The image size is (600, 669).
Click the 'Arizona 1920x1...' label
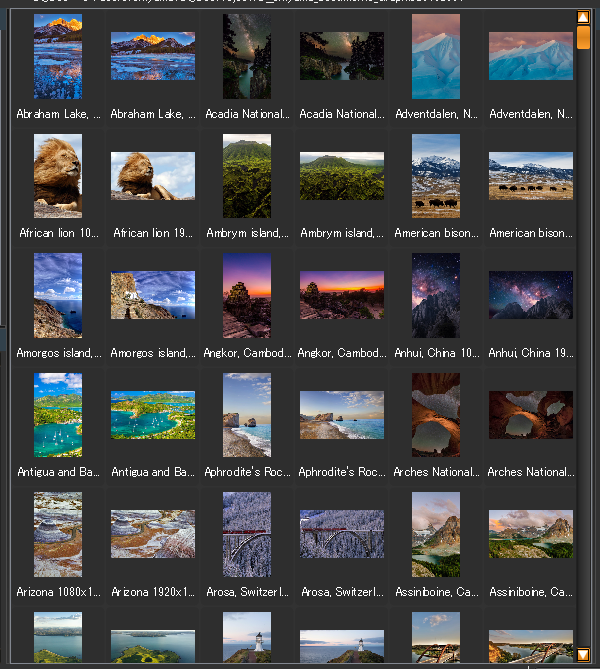click(x=153, y=592)
